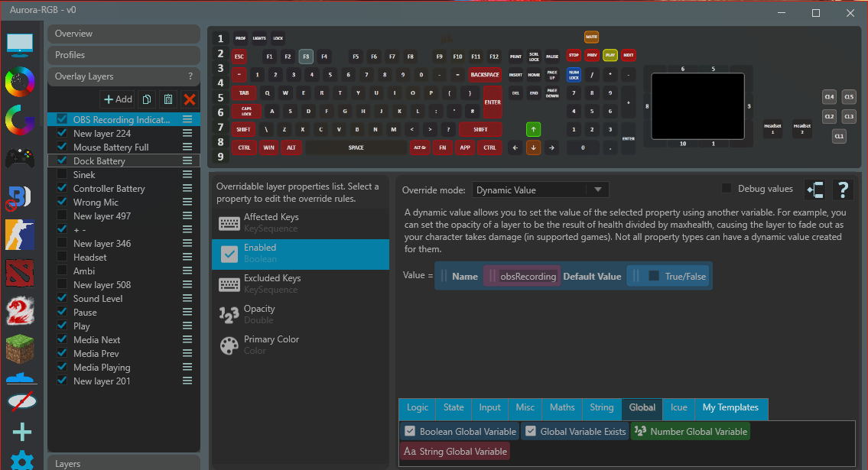Screen dimensions: 868x470
Task: Open the My Templates tab
Action: click(730, 408)
